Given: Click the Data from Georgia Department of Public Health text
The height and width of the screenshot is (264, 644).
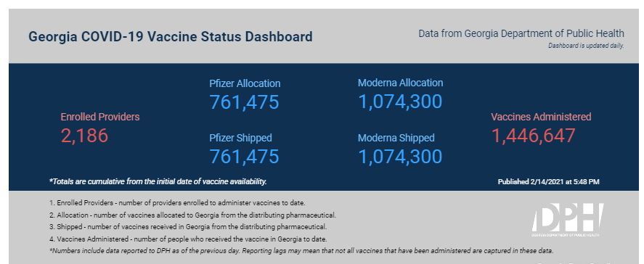Looking at the screenshot, I should click(521, 33).
